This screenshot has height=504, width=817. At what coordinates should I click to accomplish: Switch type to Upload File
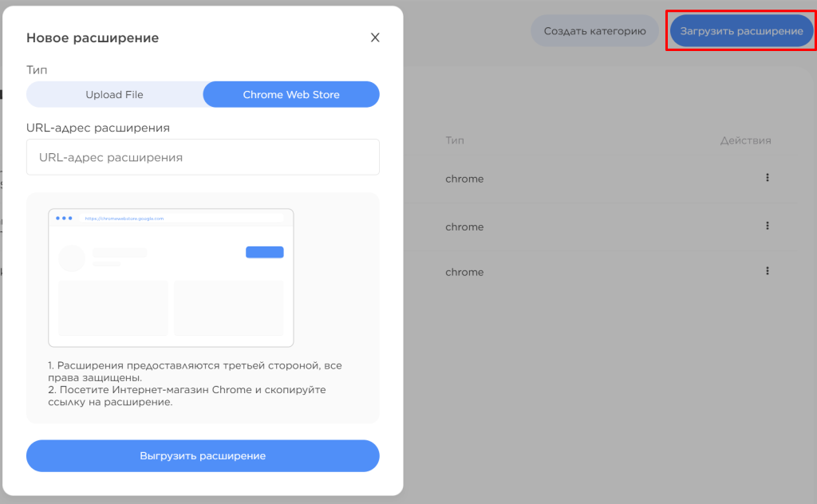[115, 94]
